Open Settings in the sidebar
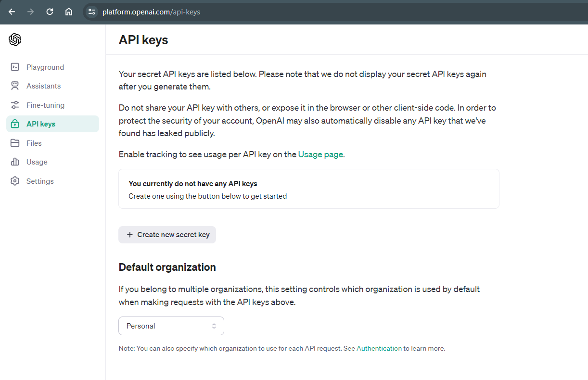The height and width of the screenshot is (380, 588). [x=52, y=181]
